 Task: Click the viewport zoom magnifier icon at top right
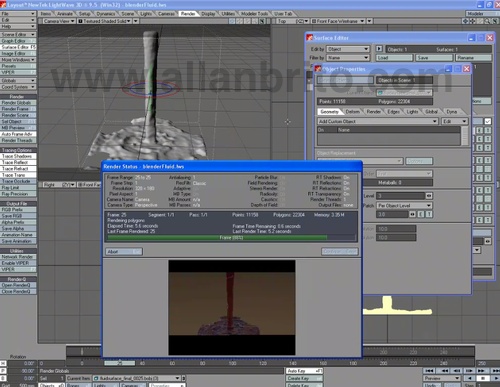click(x=487, y=21)
